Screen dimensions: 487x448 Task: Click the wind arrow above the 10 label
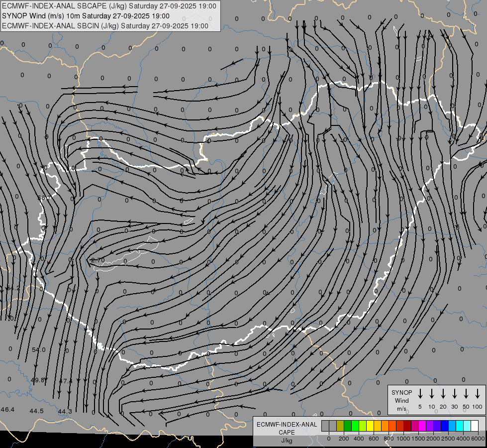tap(432, 394)
